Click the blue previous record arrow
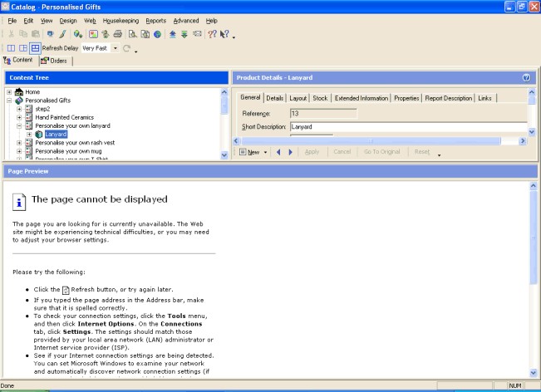 point(278,152)
